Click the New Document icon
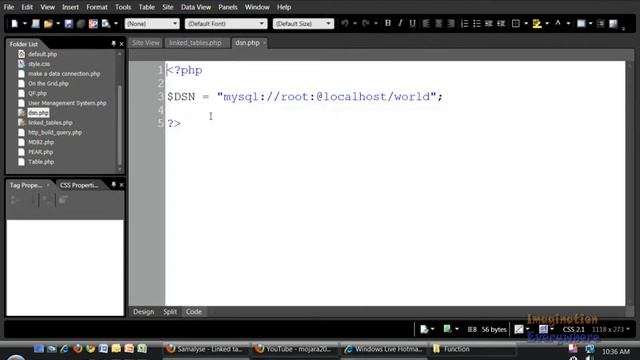The image size is (640, 360). point(14,24)
